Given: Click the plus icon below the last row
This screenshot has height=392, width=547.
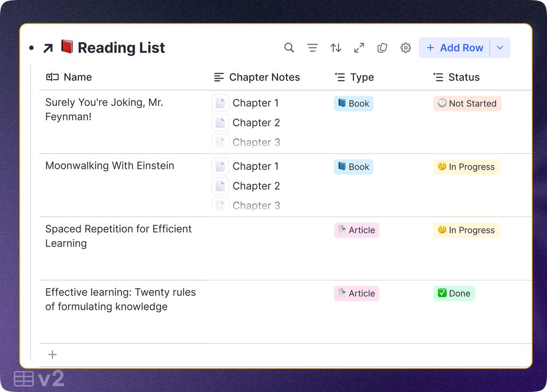Looking at the screenshot, I should (x=53, y=355).
